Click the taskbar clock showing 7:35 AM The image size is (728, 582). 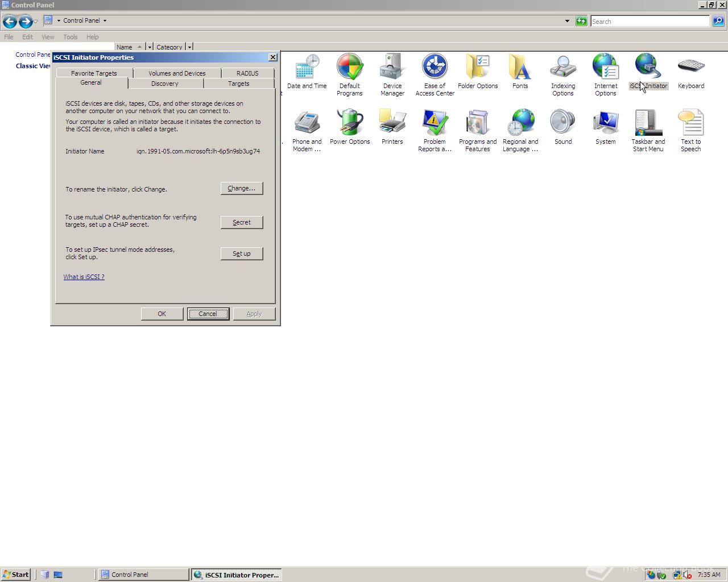click(x=709, y=575)
